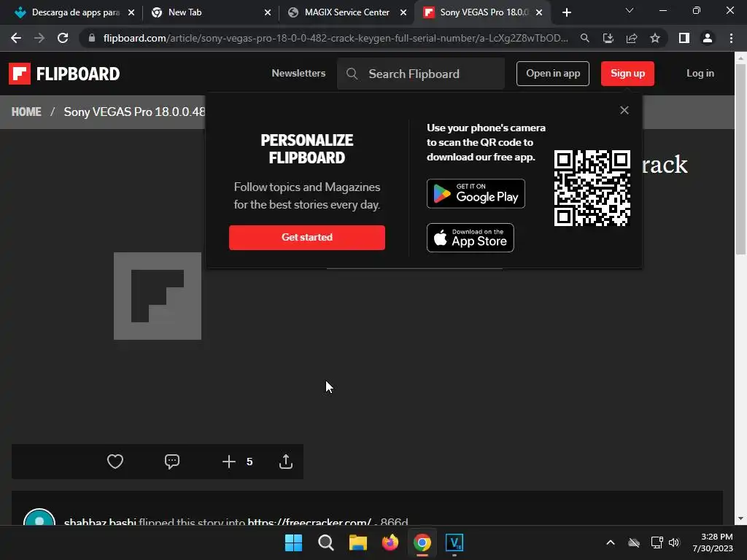The height and width of the screenshot is (560, 747).
Task: Click the browser address bar URL
Action: pos(335,38)
